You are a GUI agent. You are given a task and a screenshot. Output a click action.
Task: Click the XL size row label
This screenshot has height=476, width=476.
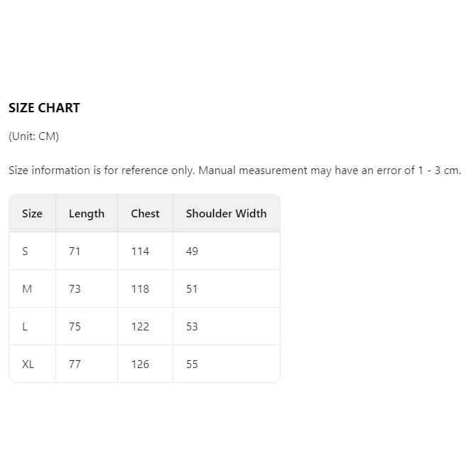[28, 364]
